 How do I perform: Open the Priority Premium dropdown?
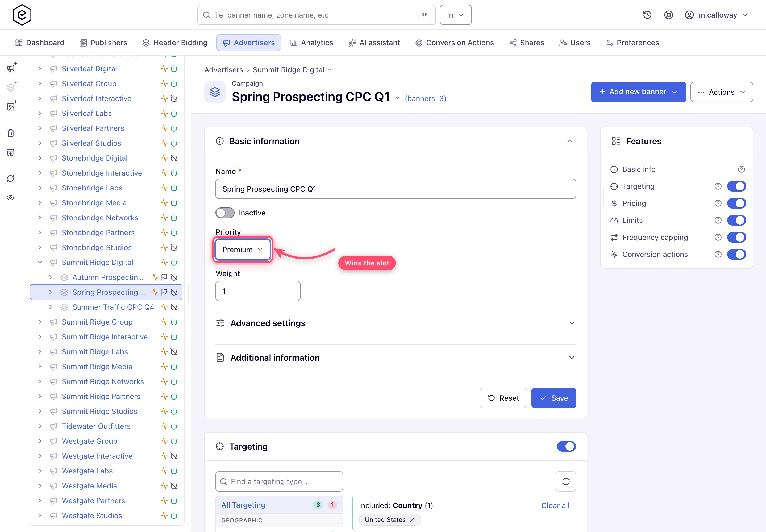click(243, 250)
